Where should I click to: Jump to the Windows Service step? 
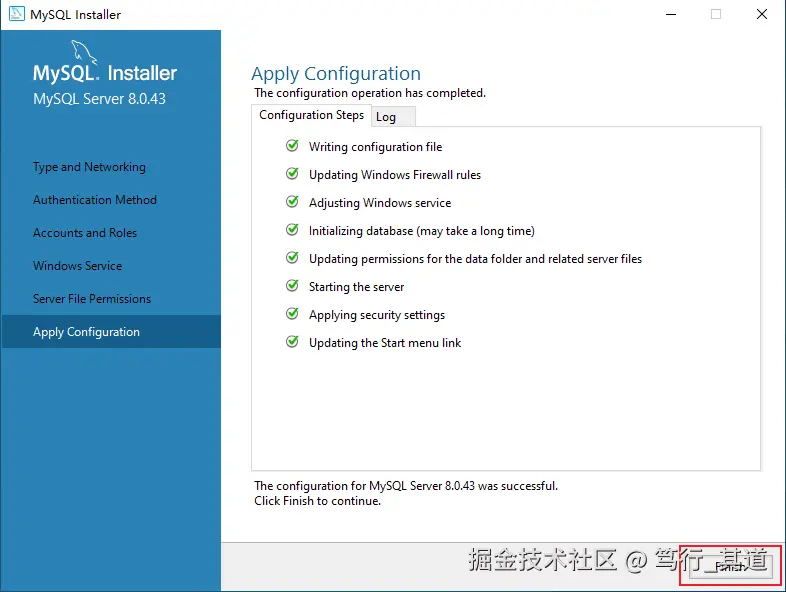[x=77, y=266]
